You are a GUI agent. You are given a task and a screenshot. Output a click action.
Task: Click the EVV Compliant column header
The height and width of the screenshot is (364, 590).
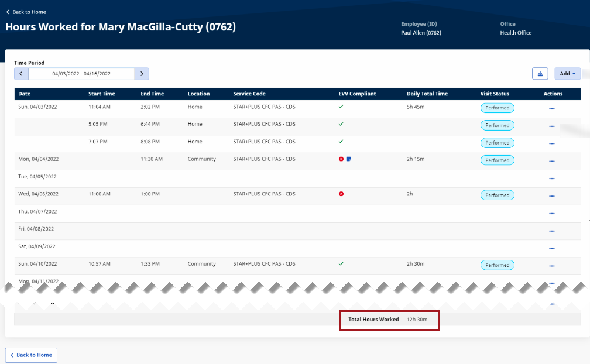[357, 94]
